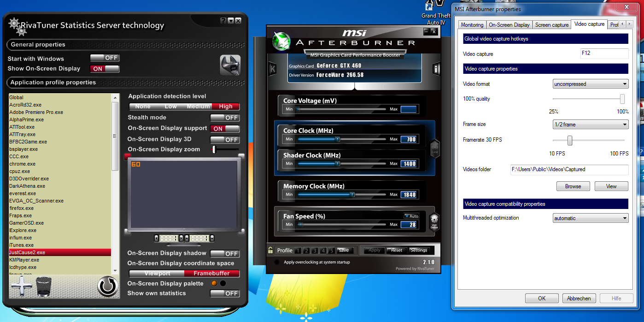The height and width of the screenshot is (322, 644).
Task: Select the black OSD palette dot
Action: pyautogui.click(x=223, y=283)
